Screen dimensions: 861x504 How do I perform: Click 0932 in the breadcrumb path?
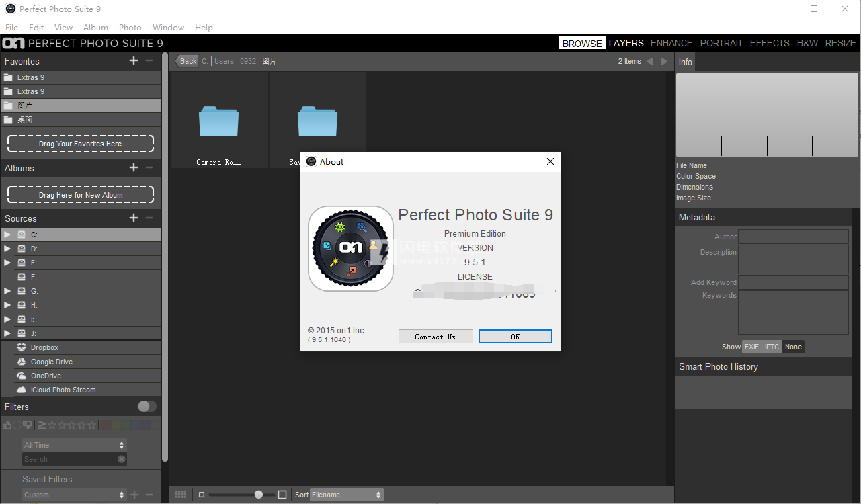click(x=248, y=61)
